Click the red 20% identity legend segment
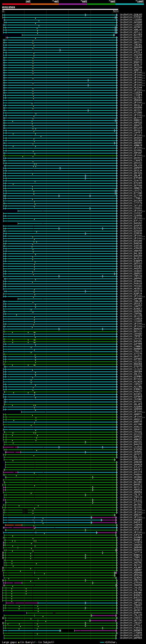 (x=16, y=4)
